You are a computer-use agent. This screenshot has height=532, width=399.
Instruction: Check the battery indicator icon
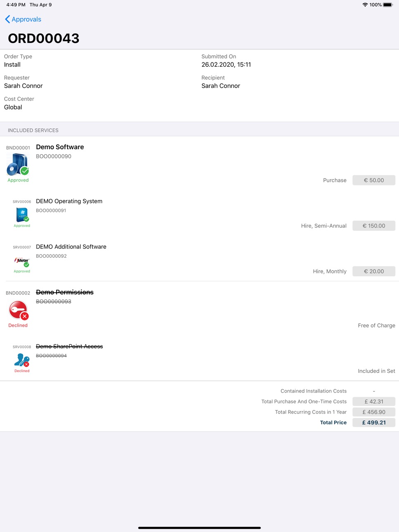[388, 5]
